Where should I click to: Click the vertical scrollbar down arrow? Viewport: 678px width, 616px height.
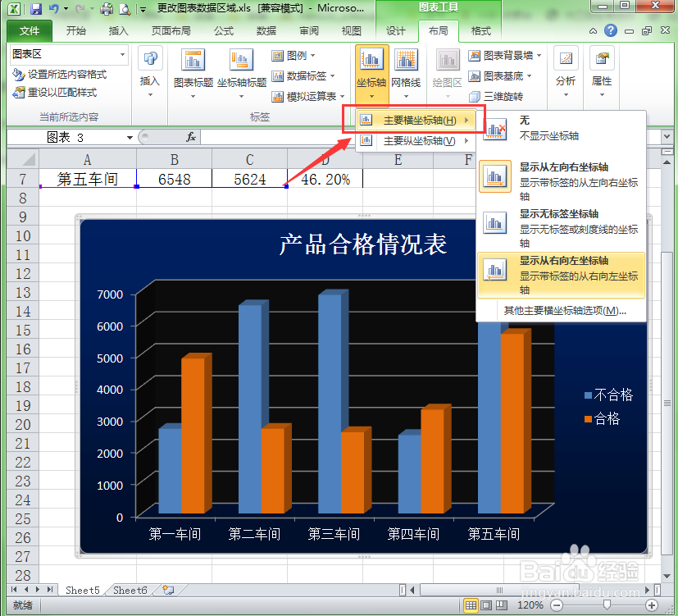[x=667, y=576]
